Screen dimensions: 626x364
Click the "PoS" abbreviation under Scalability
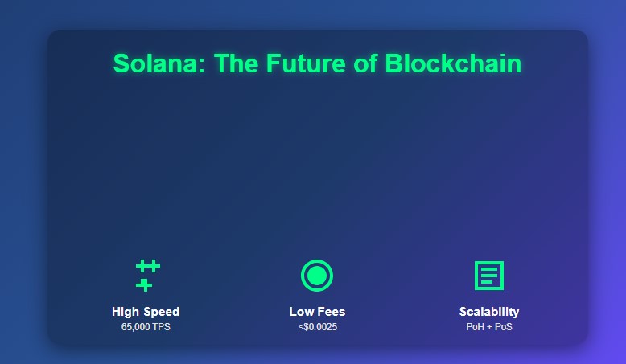click(x=503, y=328)
